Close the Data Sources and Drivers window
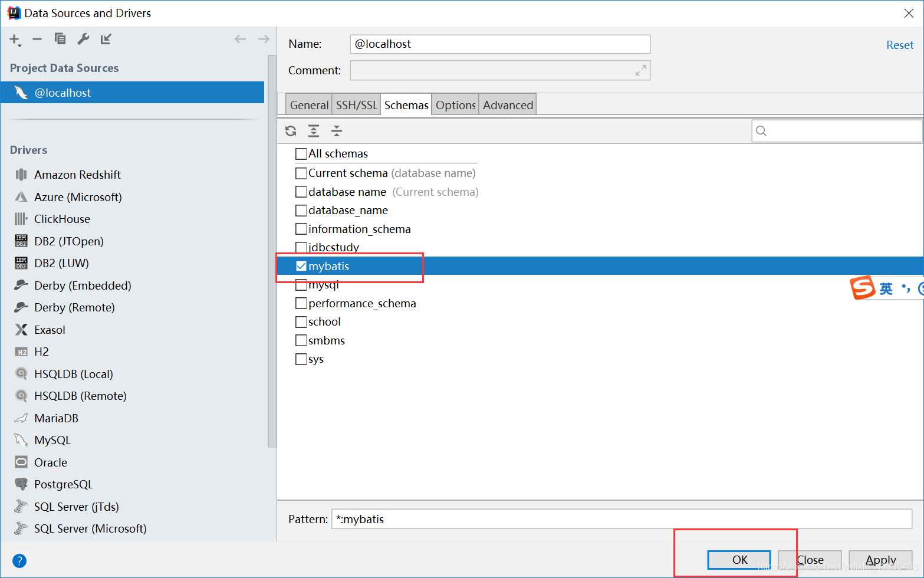Screen dimensions: 924x578 (909, 13)
